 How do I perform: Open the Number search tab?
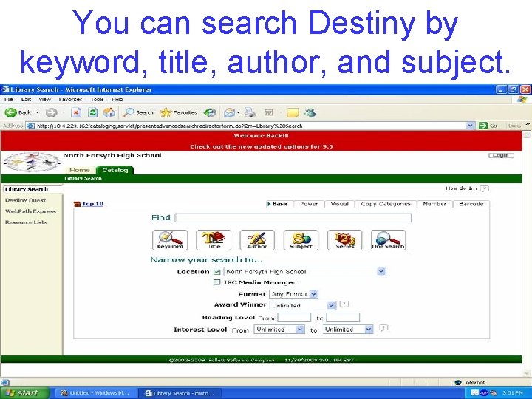pos(434,204)
